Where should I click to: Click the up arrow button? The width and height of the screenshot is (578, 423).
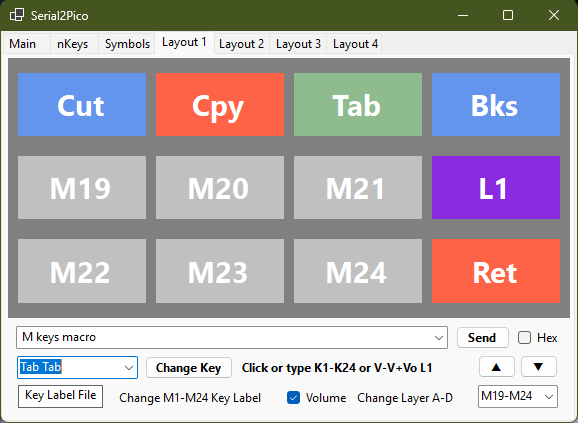pos(497,367)
